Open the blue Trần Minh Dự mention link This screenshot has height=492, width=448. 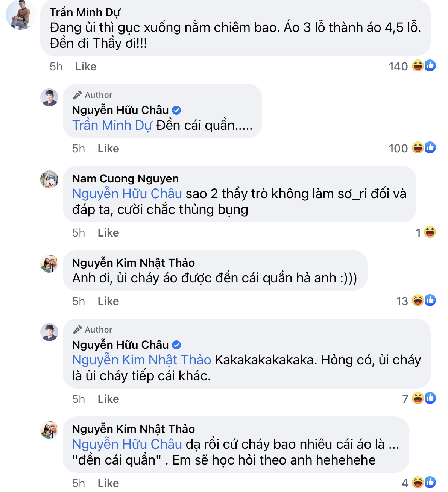(112, 125)
